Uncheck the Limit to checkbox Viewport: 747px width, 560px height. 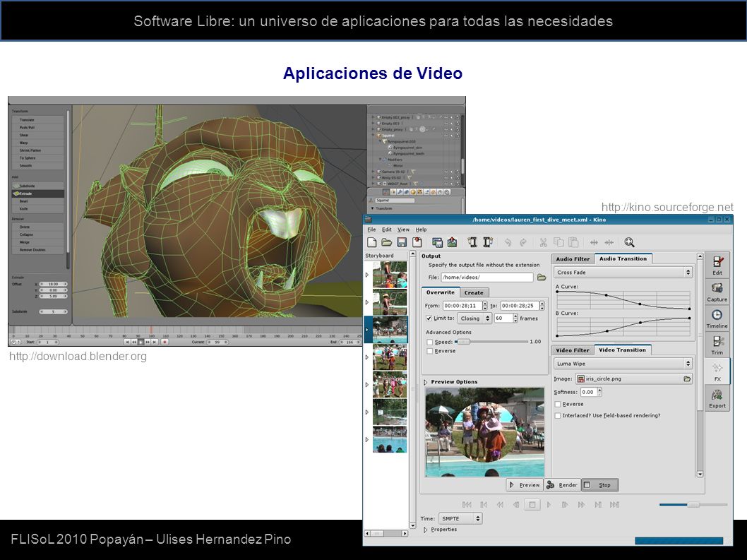[429, 318]
